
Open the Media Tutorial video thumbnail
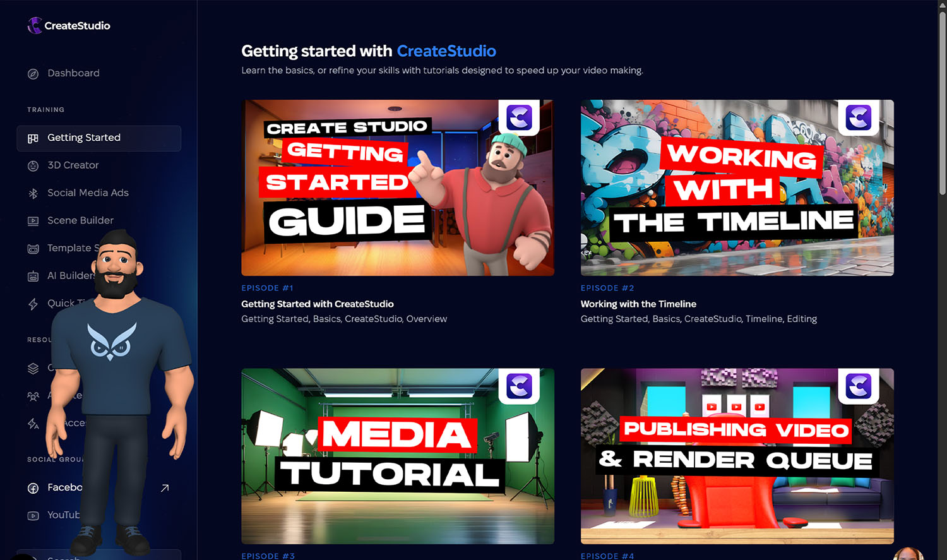click(x=397, y=456)
